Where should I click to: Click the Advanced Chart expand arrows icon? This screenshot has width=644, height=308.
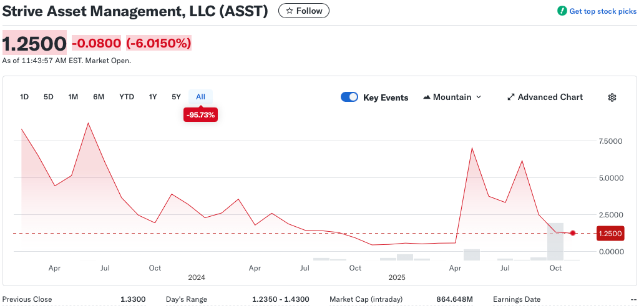click(x=510, y=97)
